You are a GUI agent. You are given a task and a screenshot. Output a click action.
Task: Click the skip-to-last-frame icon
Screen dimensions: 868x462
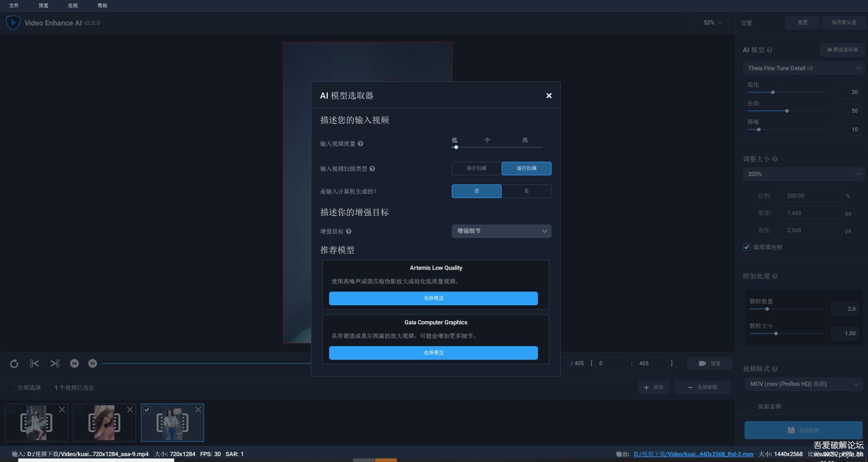coord(92,363)
